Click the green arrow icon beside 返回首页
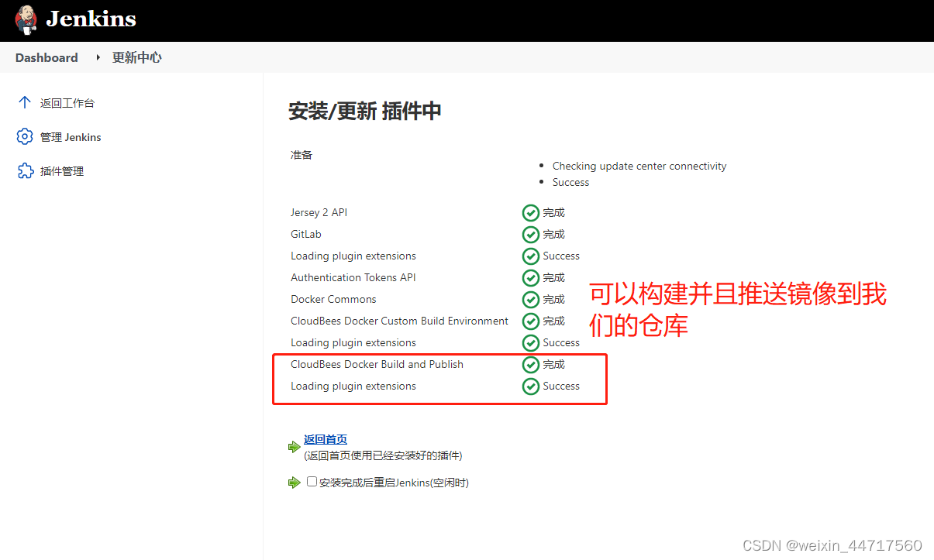Viewport: 934px width, 560px height. pyautogui.click(x=294, y=447)
